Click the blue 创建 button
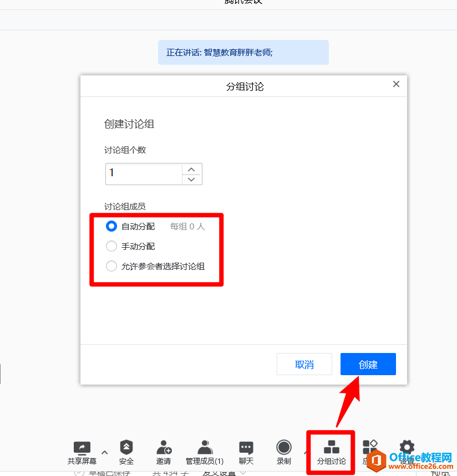 368,364
